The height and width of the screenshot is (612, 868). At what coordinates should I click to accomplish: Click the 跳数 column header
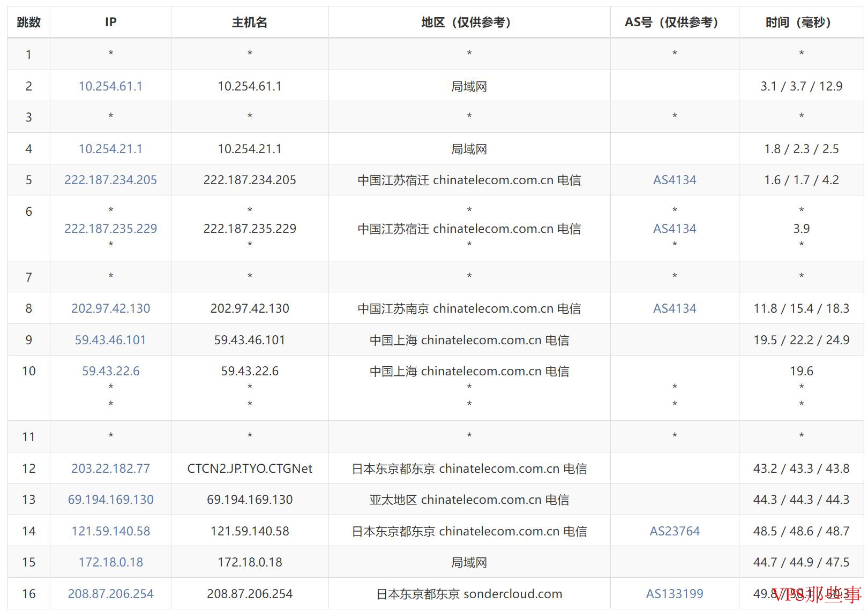pos(29,22)
